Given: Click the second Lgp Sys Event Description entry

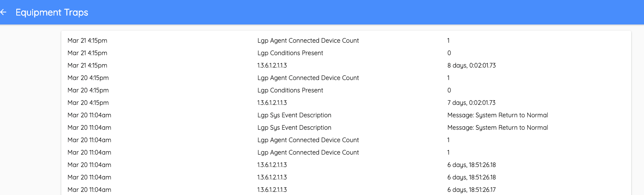Looking at the screenshot, I should [294, 127].
